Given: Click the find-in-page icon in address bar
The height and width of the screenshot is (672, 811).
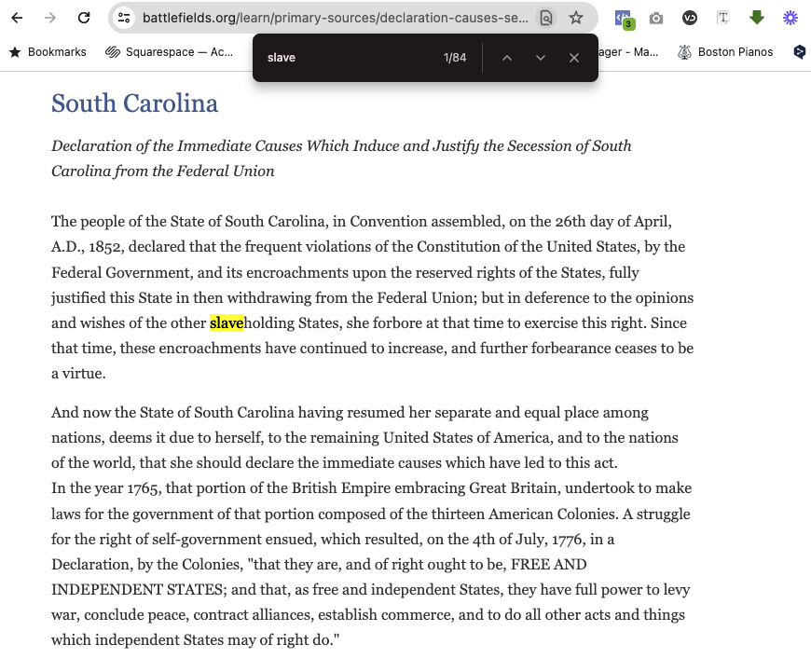Looking at the screenshot, I should 546,18.
